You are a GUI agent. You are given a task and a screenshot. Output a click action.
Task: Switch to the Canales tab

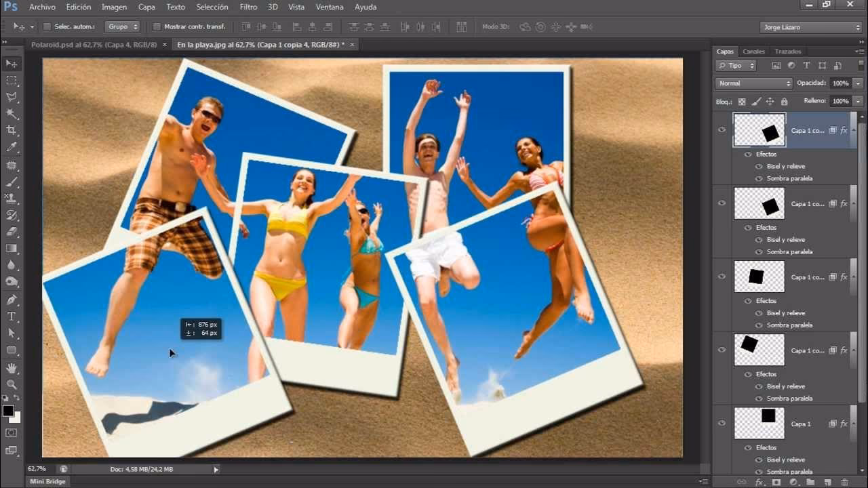click(753, 51)
